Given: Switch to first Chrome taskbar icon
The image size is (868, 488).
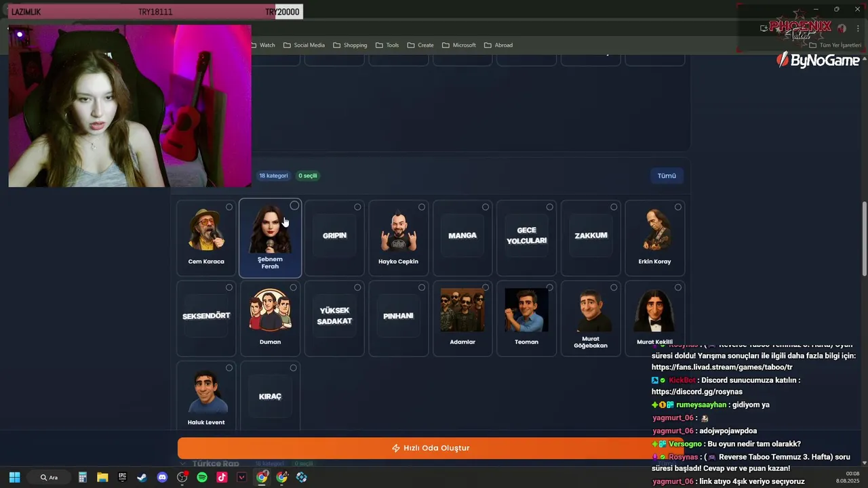Looking at the screenshot, I should (262, 477).
